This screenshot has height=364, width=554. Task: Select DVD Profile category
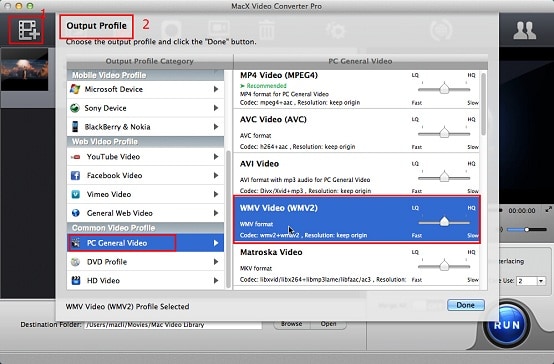145,262
